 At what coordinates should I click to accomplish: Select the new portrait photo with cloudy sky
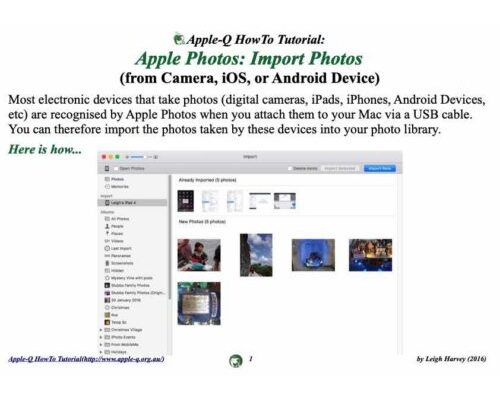click(256, 255)
